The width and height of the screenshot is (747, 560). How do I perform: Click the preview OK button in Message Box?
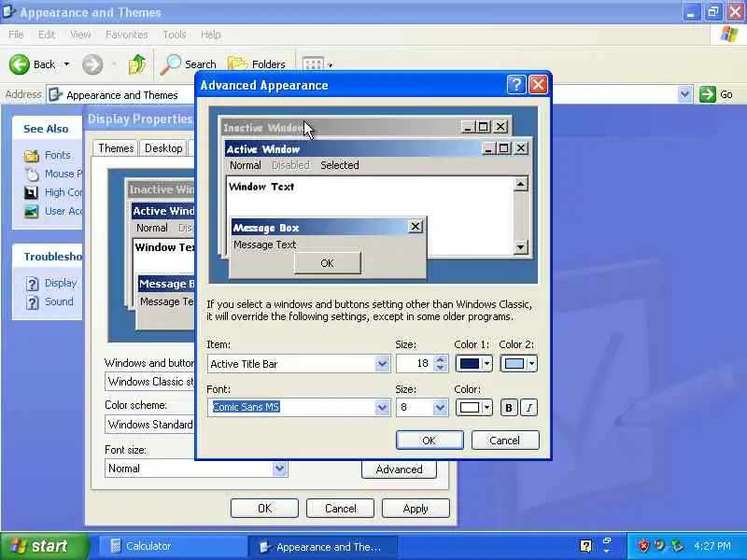pyautogui.click(x=328, y=263)
